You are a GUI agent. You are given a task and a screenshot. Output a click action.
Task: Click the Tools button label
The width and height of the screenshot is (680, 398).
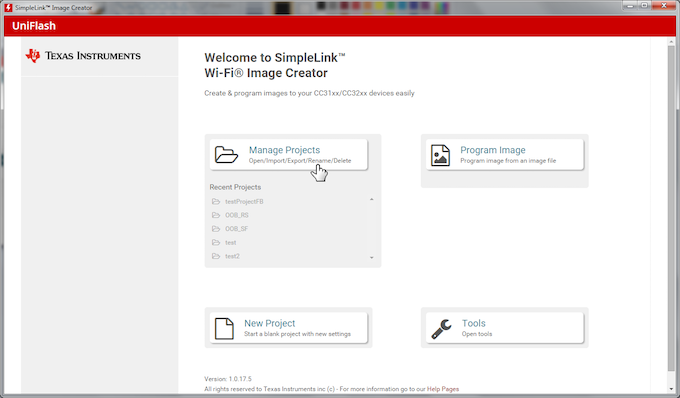click(x=474, y=323)
